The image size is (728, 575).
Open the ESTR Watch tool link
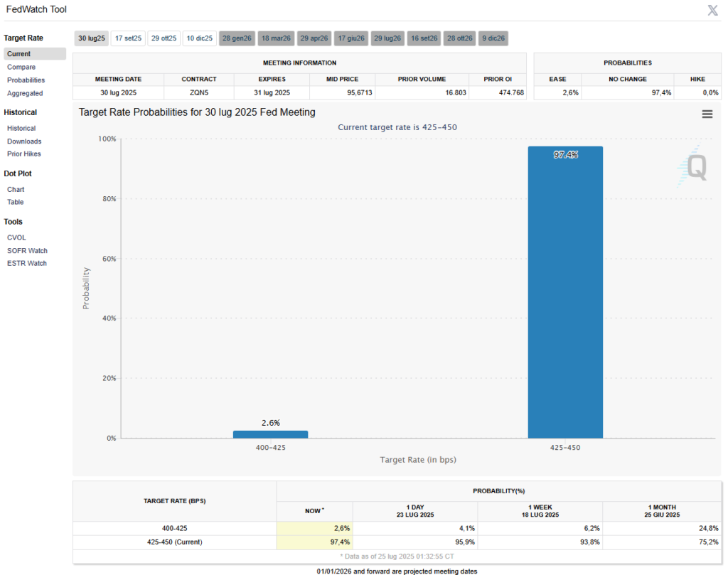pyautogui.click(x=27, y=263)
